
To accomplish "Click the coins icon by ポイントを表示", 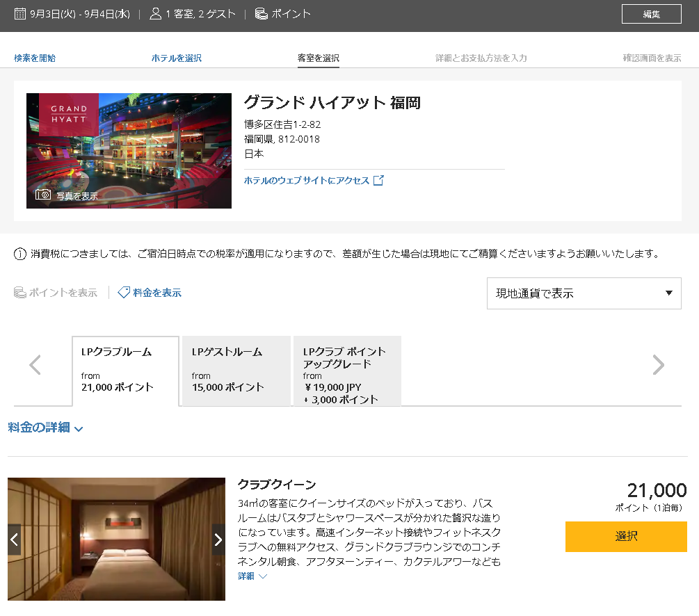I will pyautogui.click(x=20, y=293).
